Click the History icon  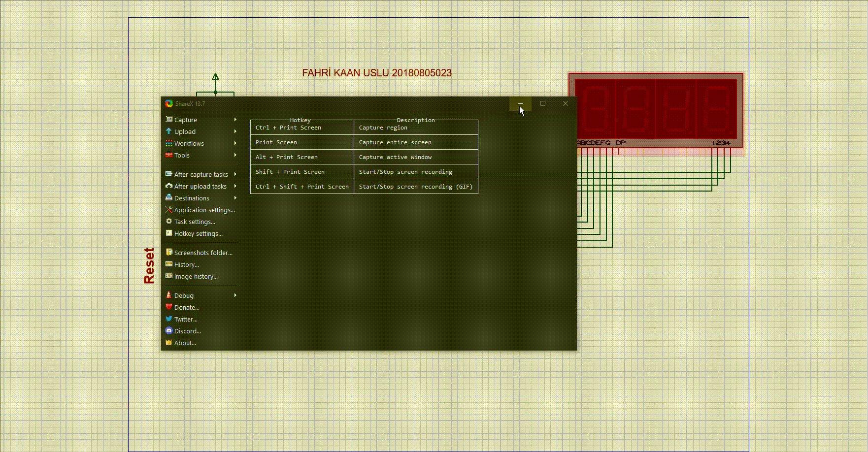click(169, 264)
